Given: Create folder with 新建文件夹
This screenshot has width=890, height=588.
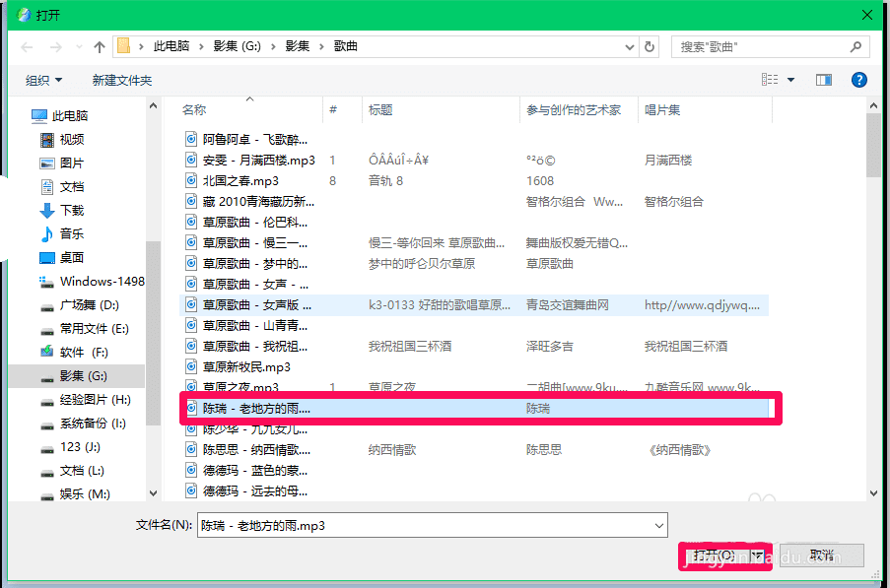Looking at the screenshot, I should (121, 80).
